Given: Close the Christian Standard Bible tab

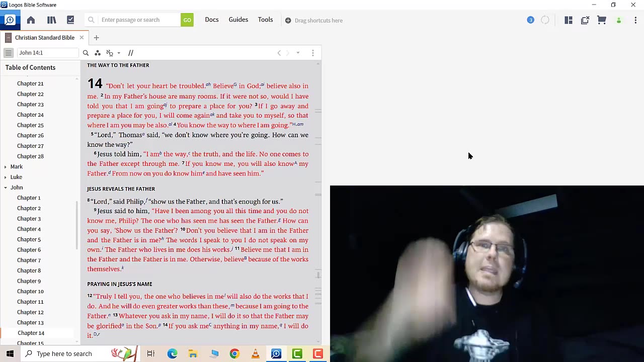Looking at the screenshot, I should (x=82, y=38).
